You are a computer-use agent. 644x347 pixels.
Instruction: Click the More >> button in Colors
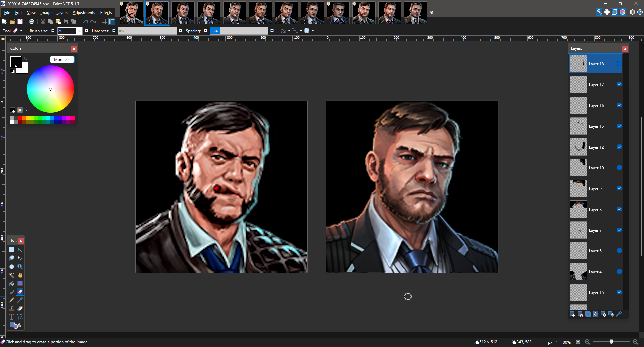click(62, 59)
